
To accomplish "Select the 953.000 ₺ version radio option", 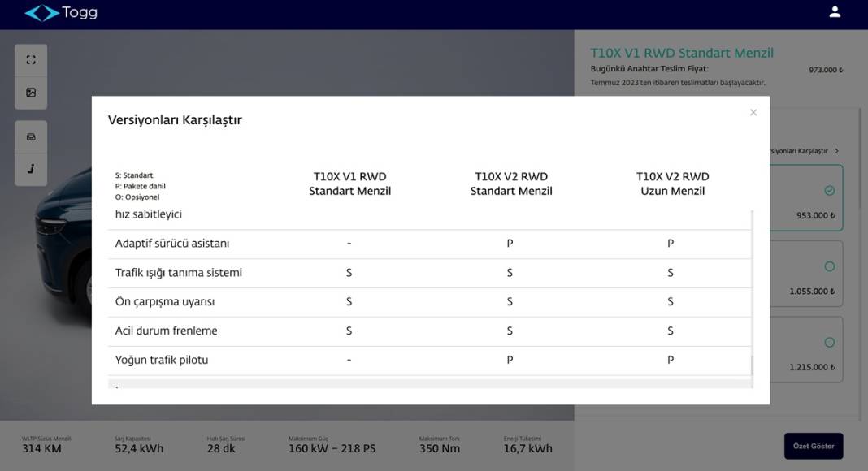I will coord(829,191).
